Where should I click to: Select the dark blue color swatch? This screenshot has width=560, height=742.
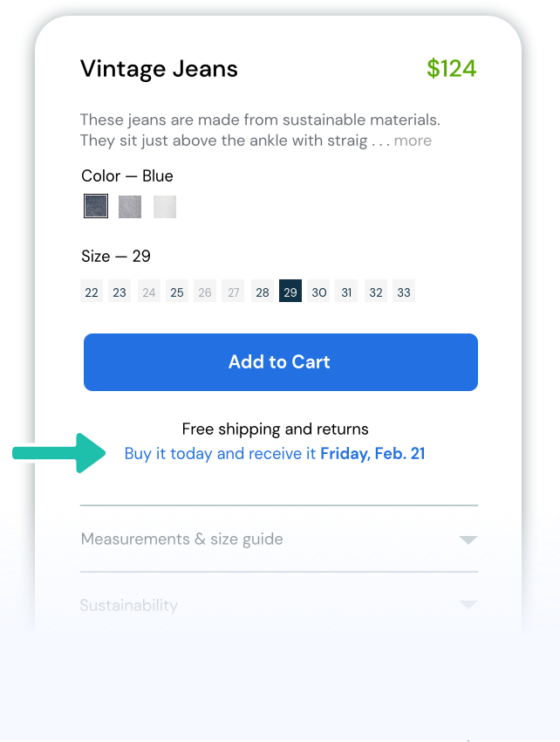point(96,206)
